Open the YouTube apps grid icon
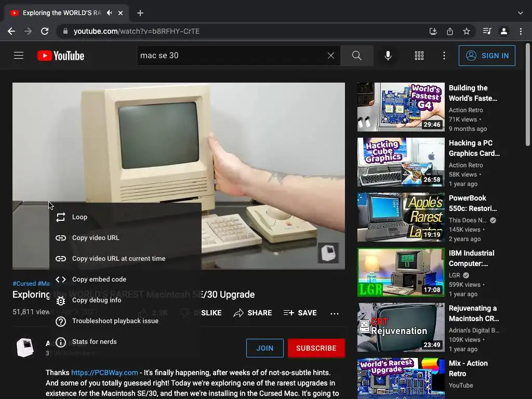This screenshot has width=532, height=399. (419, 56)
